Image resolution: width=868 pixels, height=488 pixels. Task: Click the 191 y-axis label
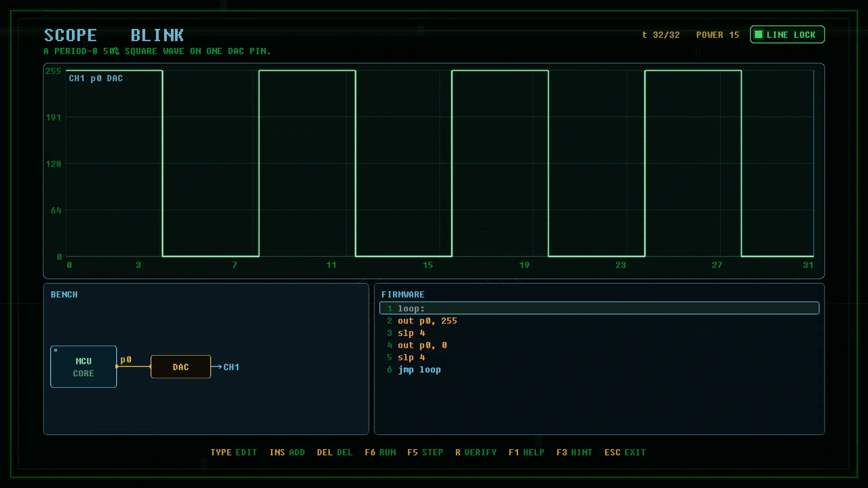pos(53,117)
